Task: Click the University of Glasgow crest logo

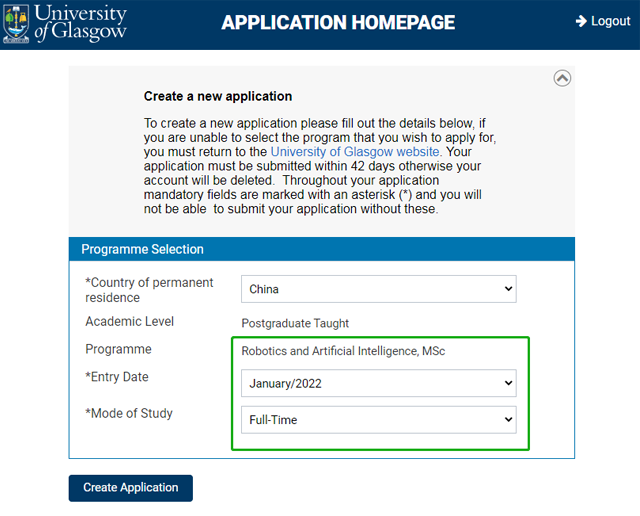Action: coord(16,23)
